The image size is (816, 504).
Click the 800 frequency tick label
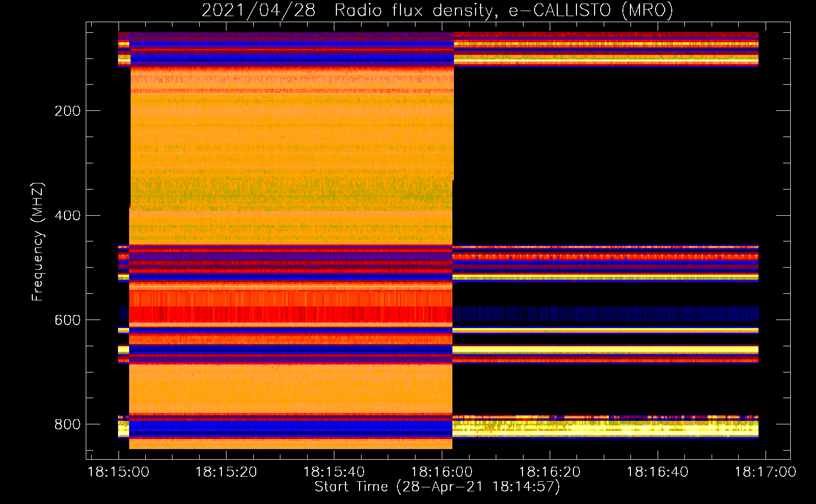[68, 425]
